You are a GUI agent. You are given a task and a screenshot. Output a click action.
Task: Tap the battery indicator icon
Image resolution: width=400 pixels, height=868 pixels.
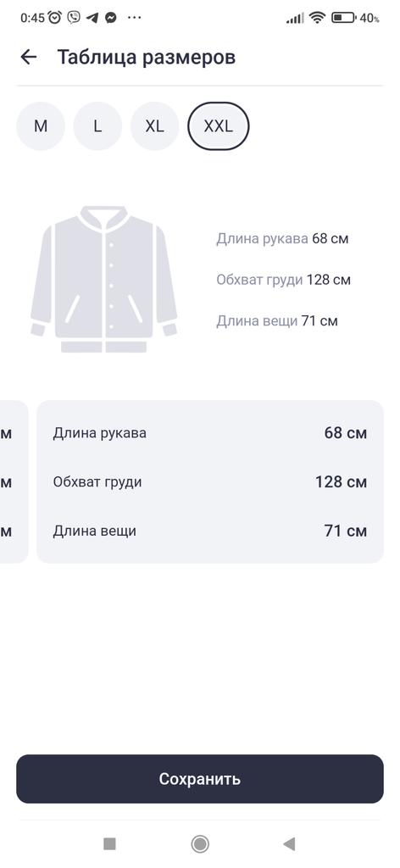pos(343,18)
